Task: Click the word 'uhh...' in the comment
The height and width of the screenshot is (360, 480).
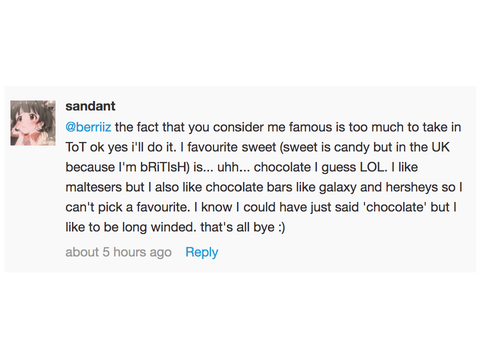Action: [233, 167]
